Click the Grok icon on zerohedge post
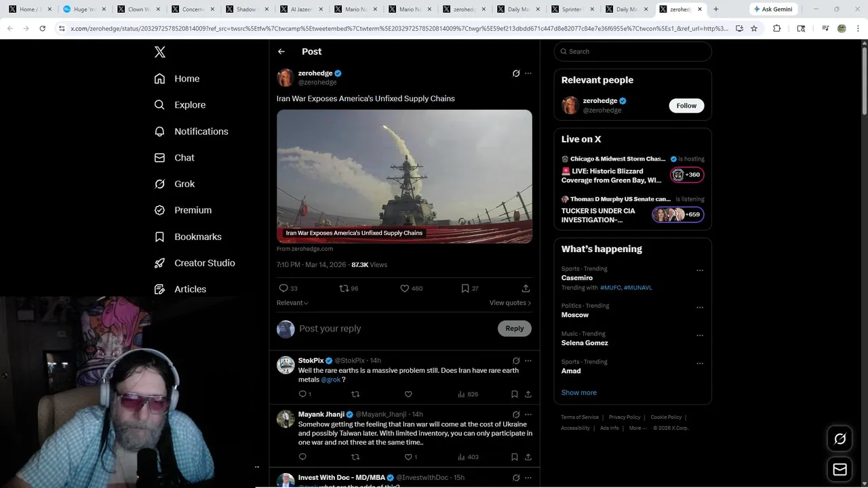 point(516,73)
